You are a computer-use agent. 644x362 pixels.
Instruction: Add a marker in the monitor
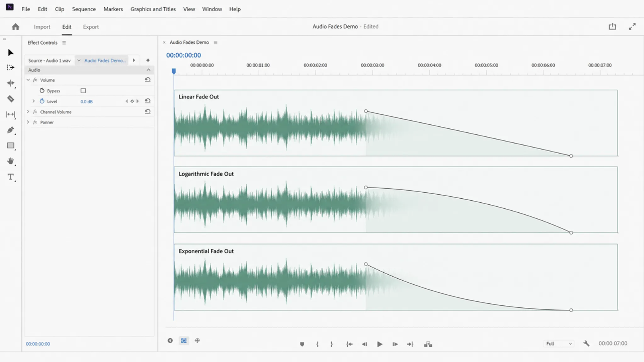302,344
